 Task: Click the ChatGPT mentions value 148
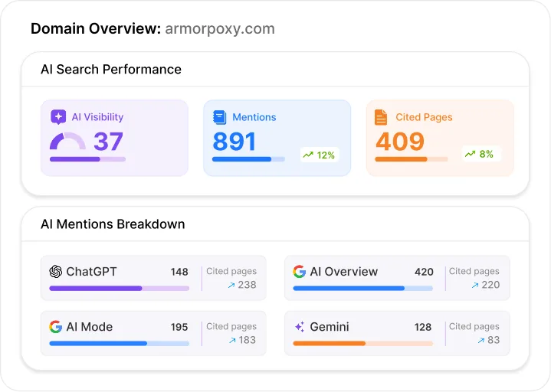[179, 272]
